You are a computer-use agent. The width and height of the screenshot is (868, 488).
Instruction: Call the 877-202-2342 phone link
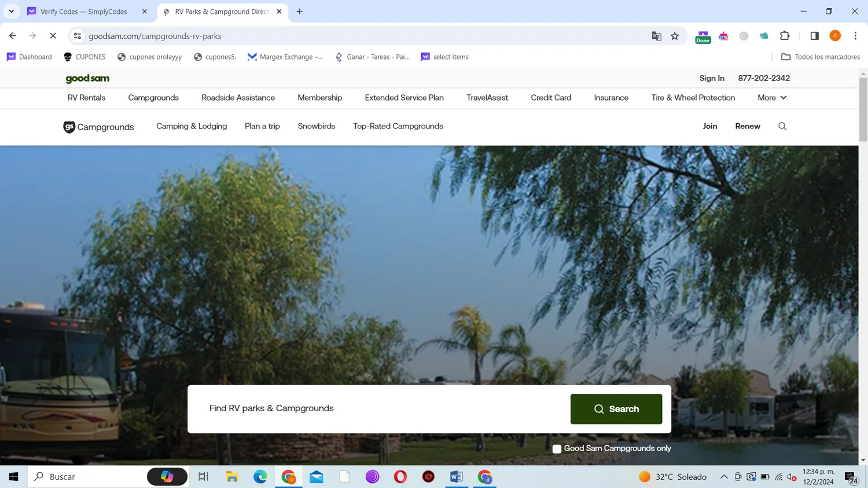click(764, 78)
